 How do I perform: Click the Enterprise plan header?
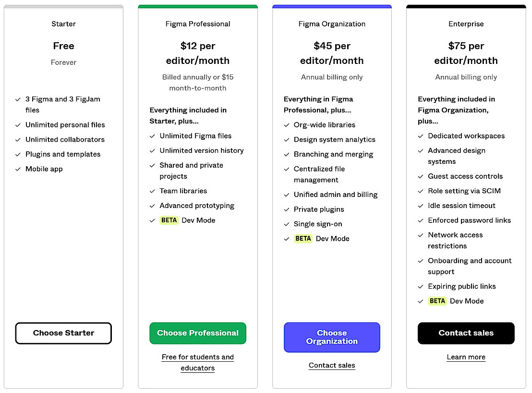pos(466,24)
